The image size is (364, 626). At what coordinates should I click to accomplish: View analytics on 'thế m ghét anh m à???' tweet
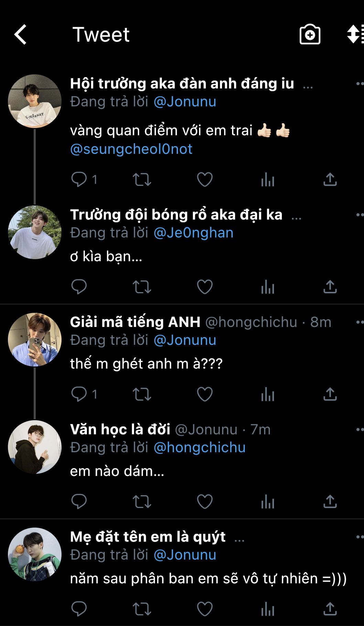[x=267, y=394]
